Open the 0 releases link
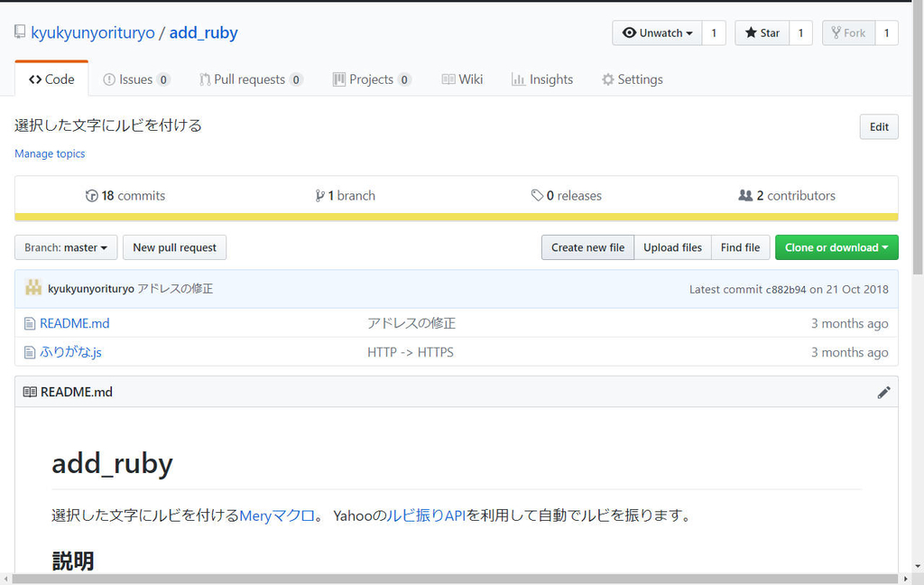This screenshot has height=585, width=924. (x=567, y=196)
